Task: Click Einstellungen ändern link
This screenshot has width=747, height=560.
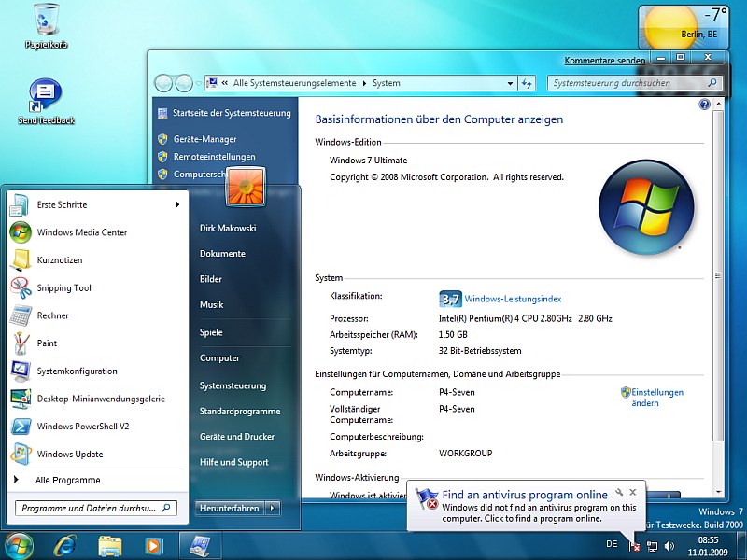Action: (x=657, y=398)
